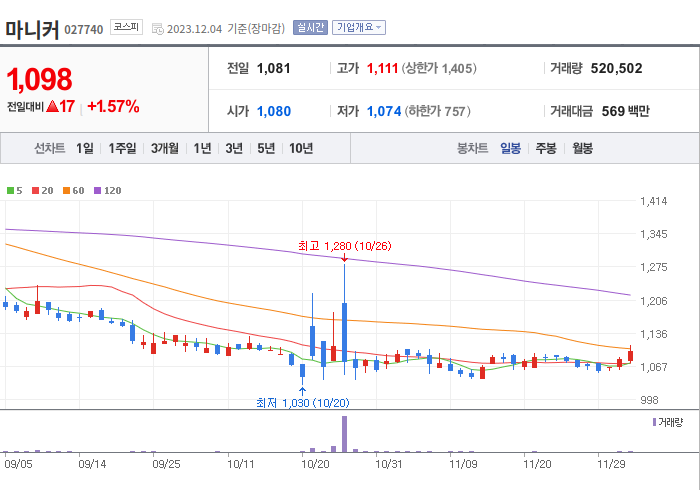Click the 10/31 date axis label
The width and height of the screenshot is (700, 490).
388,464
